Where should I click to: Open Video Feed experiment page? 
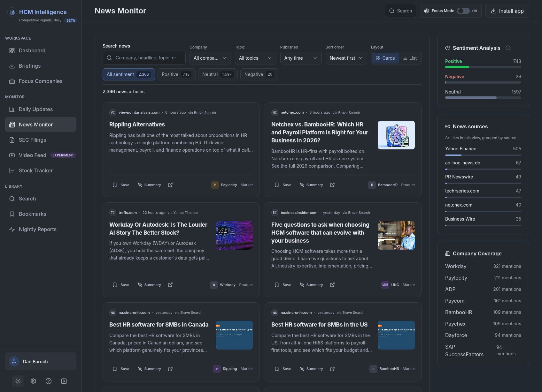41,155
